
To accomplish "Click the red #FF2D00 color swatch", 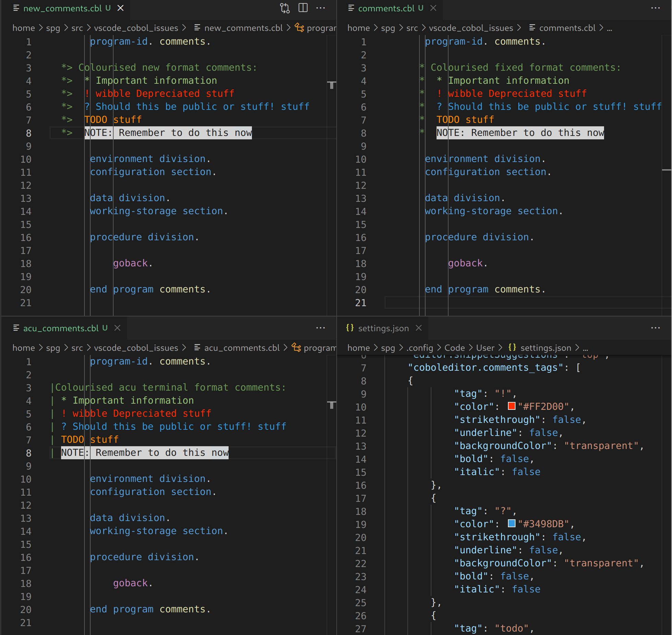I will [x=511, y=406].
